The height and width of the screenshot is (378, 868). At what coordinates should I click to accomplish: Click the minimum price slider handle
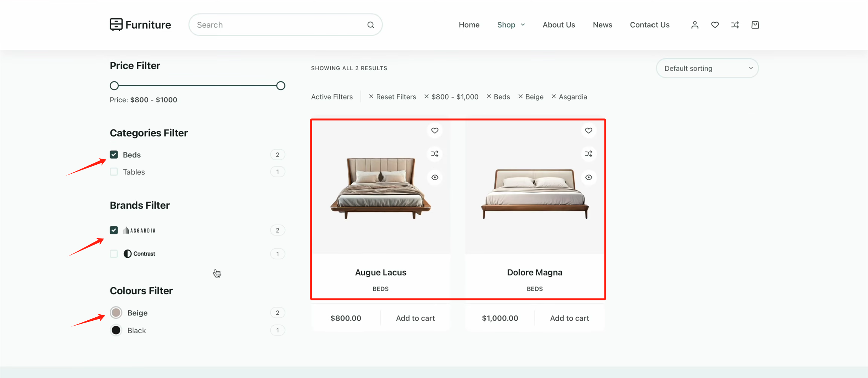click(x=114, y=86)
